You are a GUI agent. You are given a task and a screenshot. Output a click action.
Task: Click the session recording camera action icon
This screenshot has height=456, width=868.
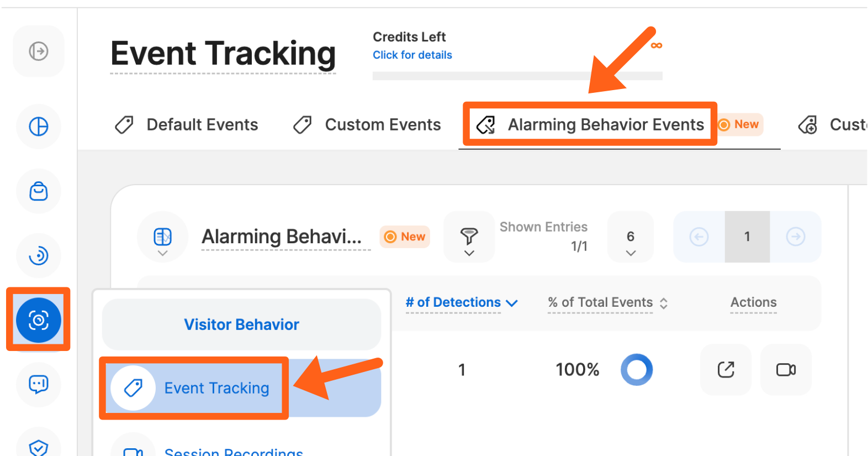[x=786, y=370]
